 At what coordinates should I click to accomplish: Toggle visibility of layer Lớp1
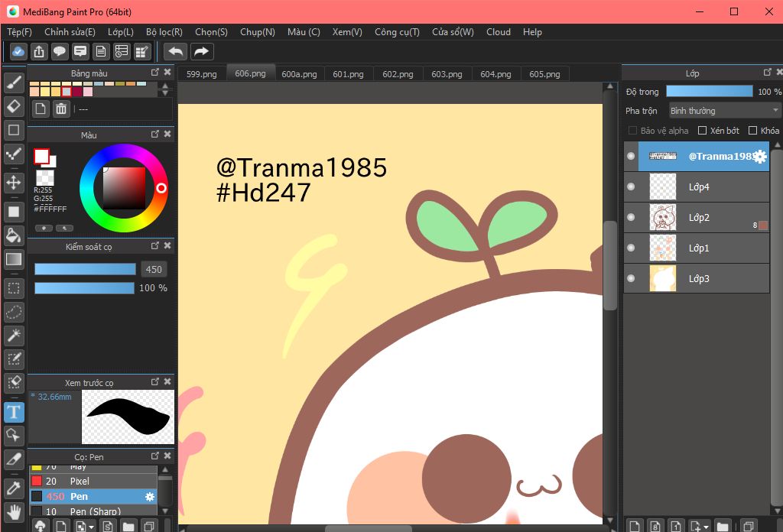click(x=631, y=248)
